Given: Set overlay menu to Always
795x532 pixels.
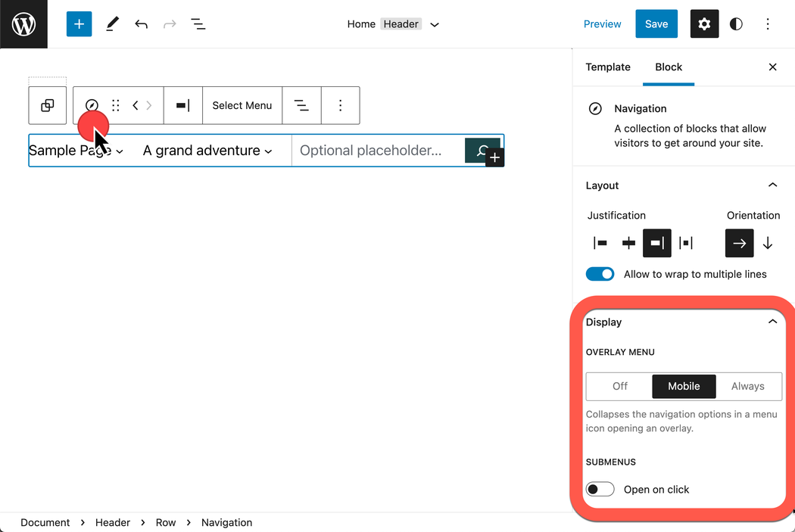Looking at the screenshot, I should pos(747,386).
